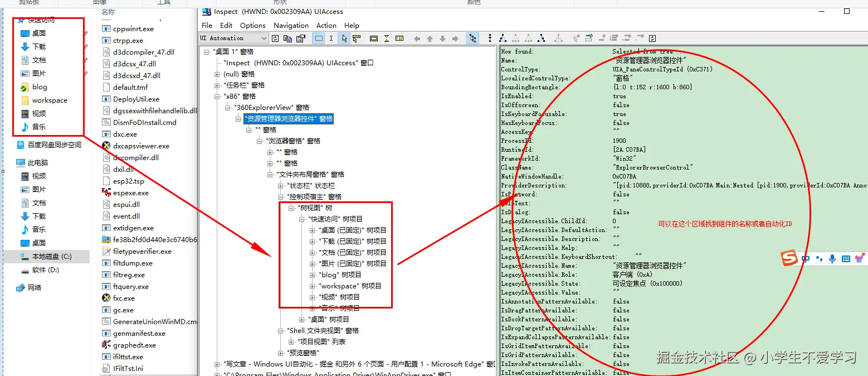Click the gray left arrow toolbar icon
This screenshot has height=376, width=868.
(x=417, y=38)
